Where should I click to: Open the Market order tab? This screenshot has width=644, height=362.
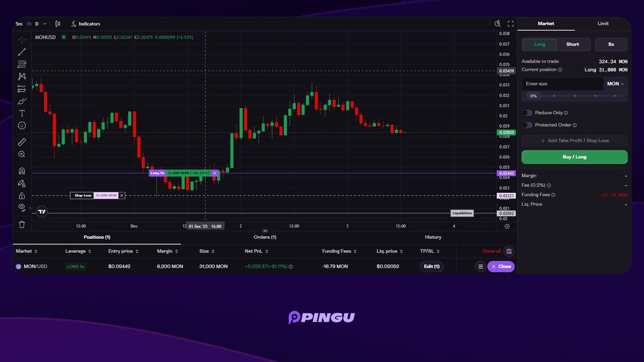coord(546,24)
